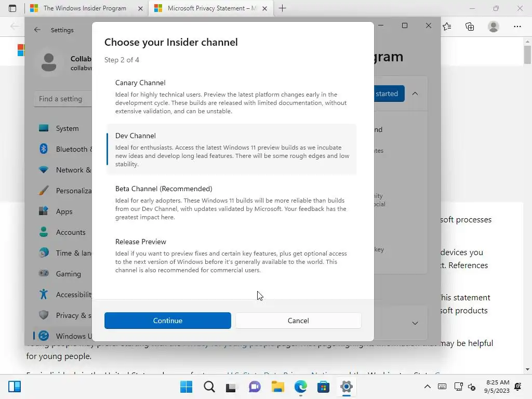Open Accessibility figure icon

point(44,294)
